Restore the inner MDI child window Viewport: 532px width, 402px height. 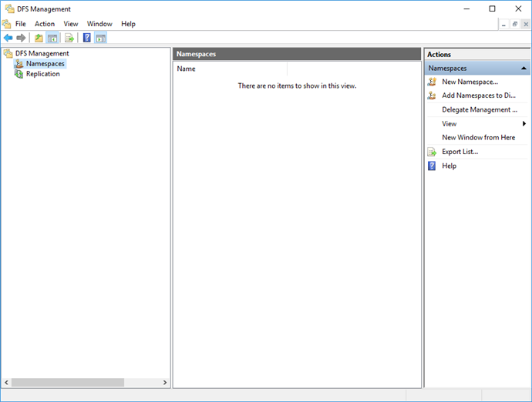pyautogui.click(x=515, y=25)
